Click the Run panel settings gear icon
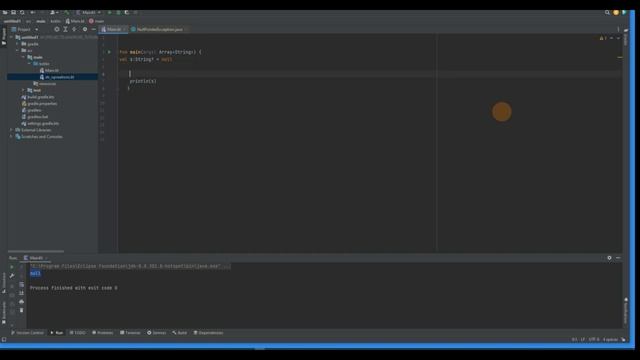 click(x=609, y=258)
